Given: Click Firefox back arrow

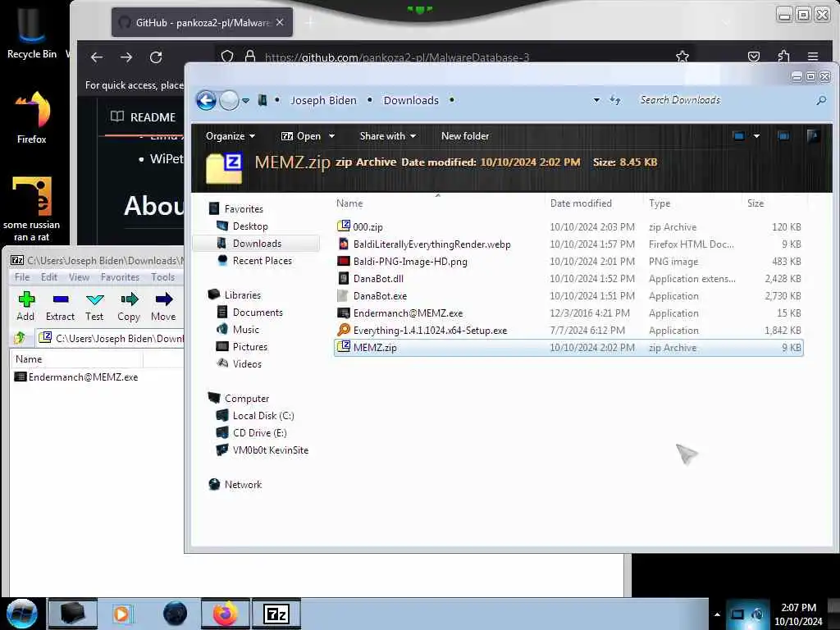Looking at the screenshot, I should [x=97, y=57].
